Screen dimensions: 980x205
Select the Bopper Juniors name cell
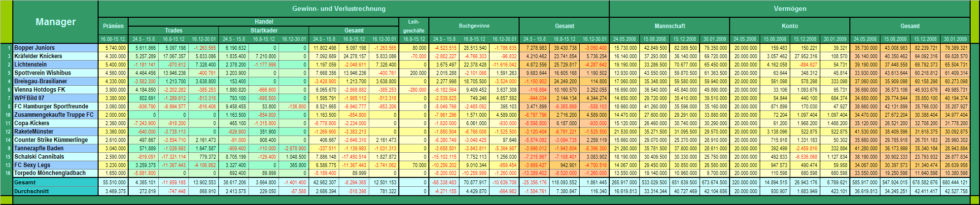(55, 48)
